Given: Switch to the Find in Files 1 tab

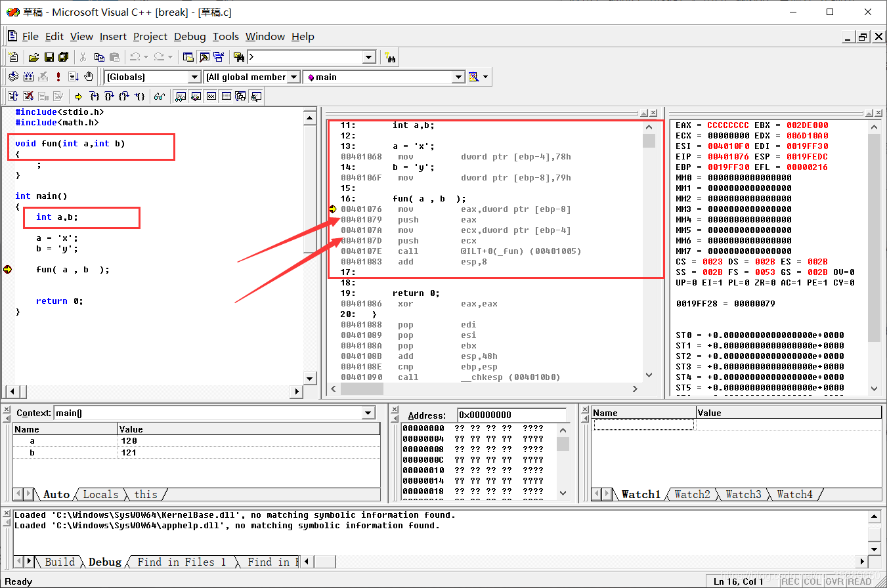Looking at the screenshot, I should click(182, 562).
